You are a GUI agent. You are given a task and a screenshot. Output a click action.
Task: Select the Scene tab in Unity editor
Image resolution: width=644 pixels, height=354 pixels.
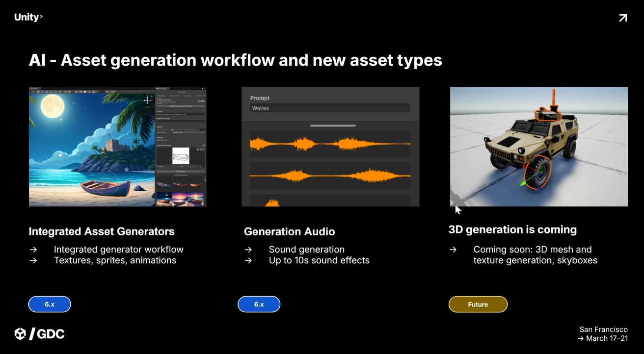pyautogui.click(x=35, y=89)
